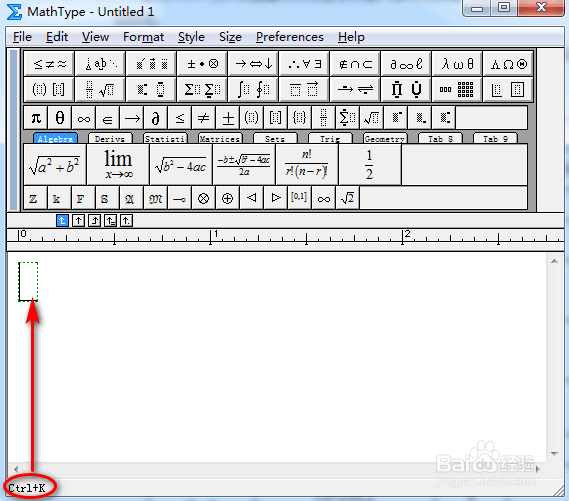Insert the Fraktur M symbol
569x501 pixels.
coord(156,198)
